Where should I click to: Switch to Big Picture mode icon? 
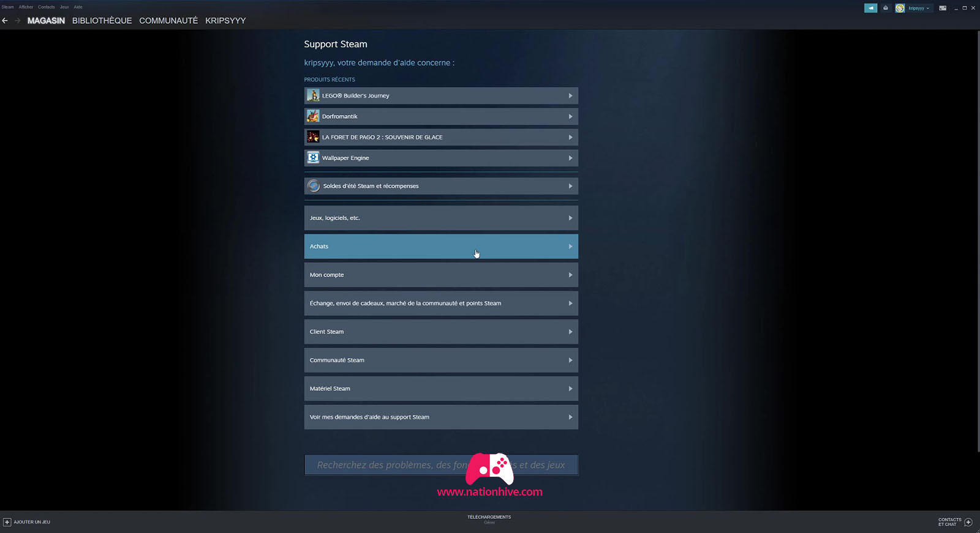coord(943,8)
